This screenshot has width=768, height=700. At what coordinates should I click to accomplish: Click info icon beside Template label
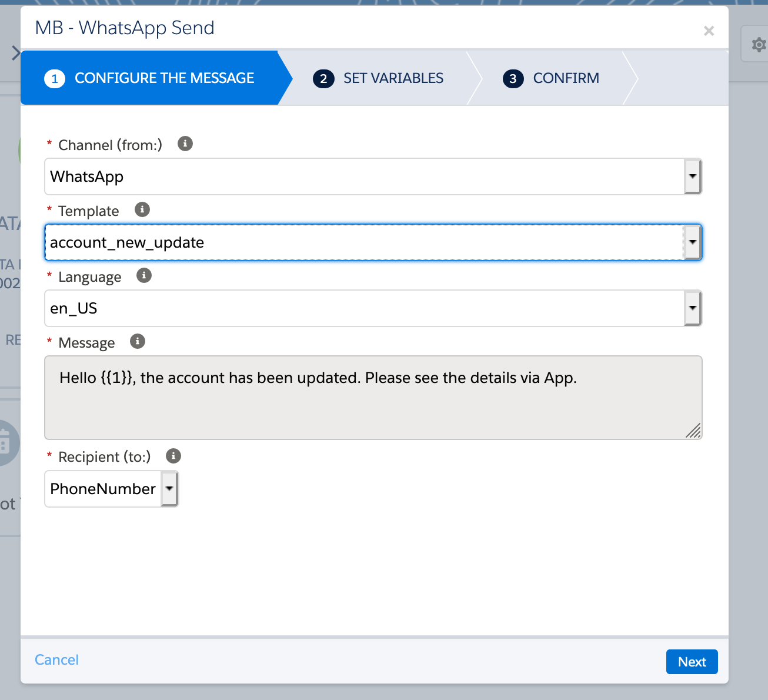(142, 209)
